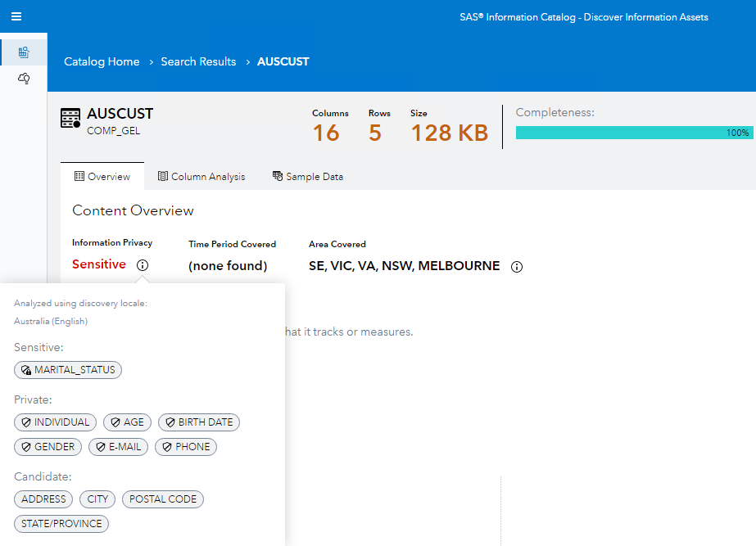This screenshot has width=756, height=546.
Task: Select the POSTAL CODE candidate tag
Action: point(163,499)
